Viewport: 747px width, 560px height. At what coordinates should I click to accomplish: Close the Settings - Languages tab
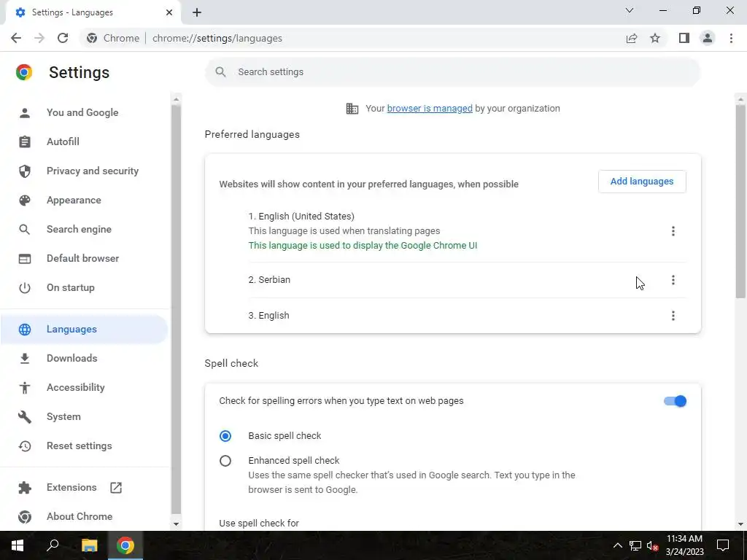tap(169, 12)
